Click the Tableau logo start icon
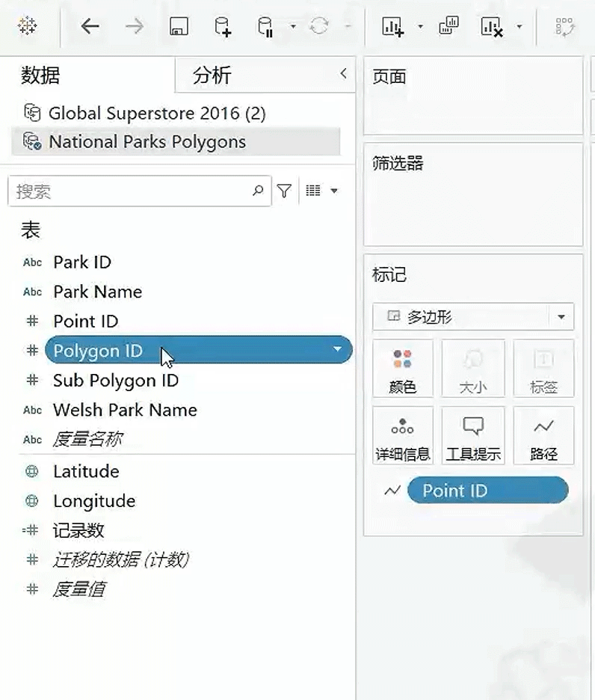This screenshot has width=595, height=700. pos(27,26)
